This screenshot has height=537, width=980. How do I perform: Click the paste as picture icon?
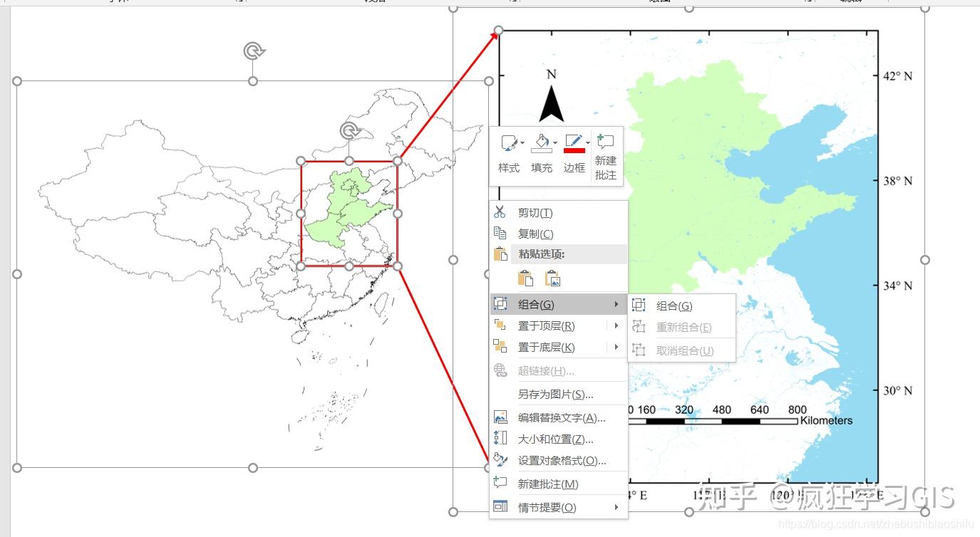click(x=552, y=278)
